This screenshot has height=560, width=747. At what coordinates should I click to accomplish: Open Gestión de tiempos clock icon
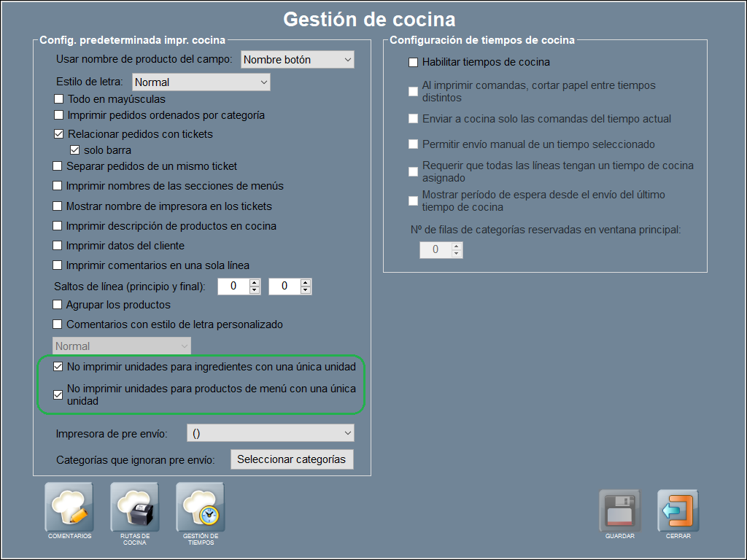click(200, 507)
